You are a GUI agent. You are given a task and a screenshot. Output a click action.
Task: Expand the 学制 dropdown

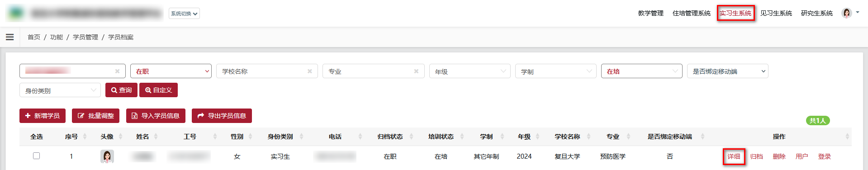[x=556, y=71]
